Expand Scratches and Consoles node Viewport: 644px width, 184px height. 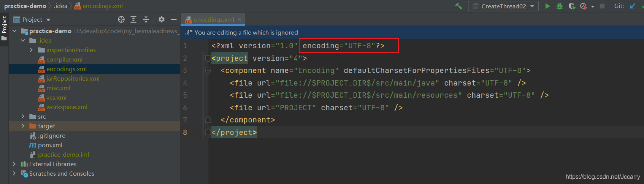click(x=14, y=173)
